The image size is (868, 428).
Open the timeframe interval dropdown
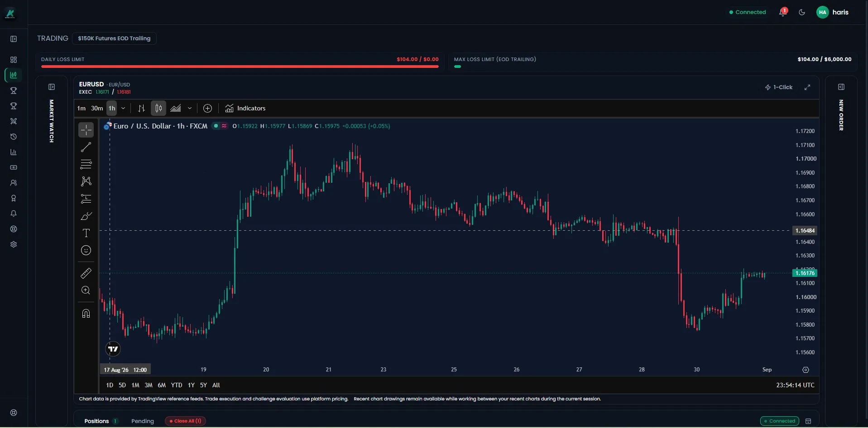[123, 108]
